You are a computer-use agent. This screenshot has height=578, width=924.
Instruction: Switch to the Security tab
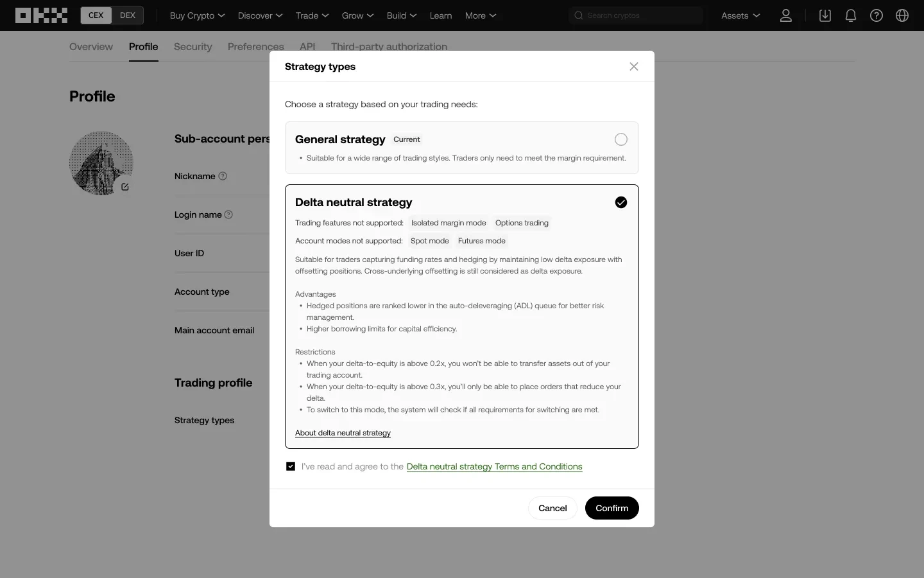[193, 47]
